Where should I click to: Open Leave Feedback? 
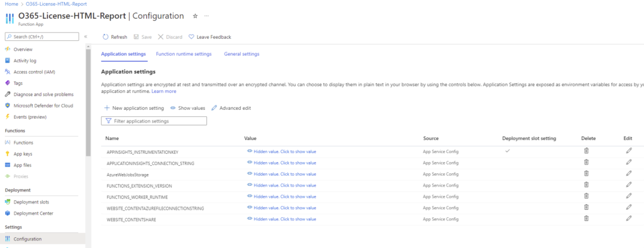click(210, 37)
